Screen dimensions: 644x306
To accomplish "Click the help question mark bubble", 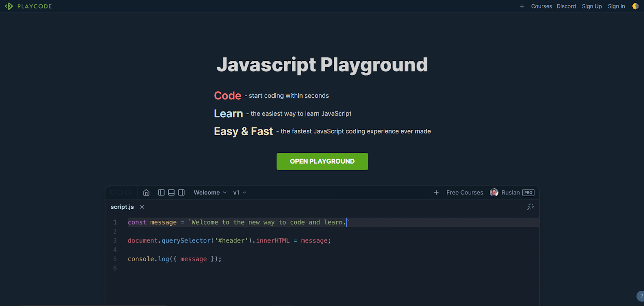I will click(640, 296).
